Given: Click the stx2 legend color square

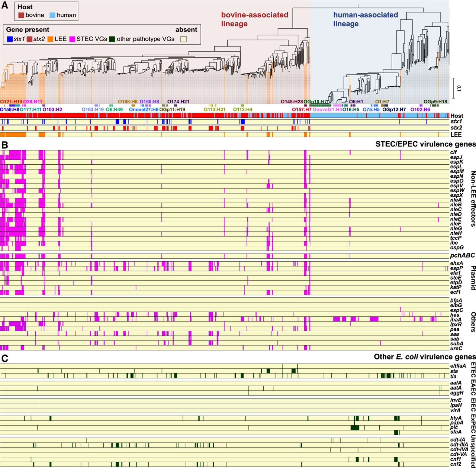Looking at the screenshot, I should (x=29, y=39).
